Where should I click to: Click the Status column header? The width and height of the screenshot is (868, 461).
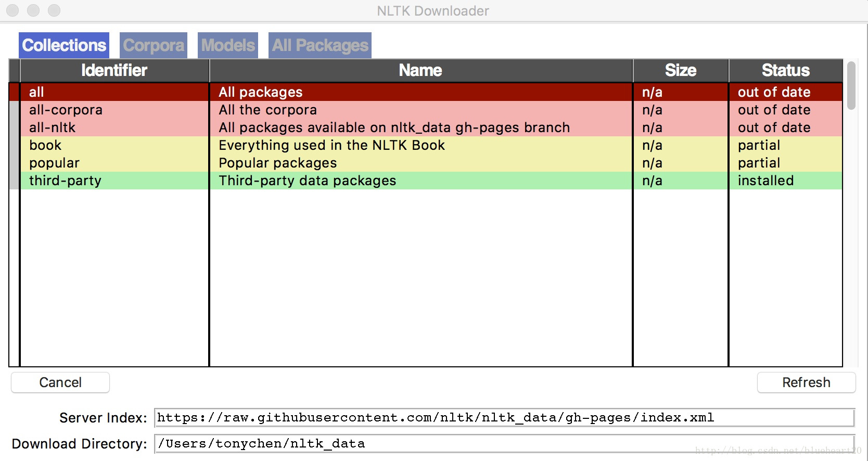tap(786, 70)
